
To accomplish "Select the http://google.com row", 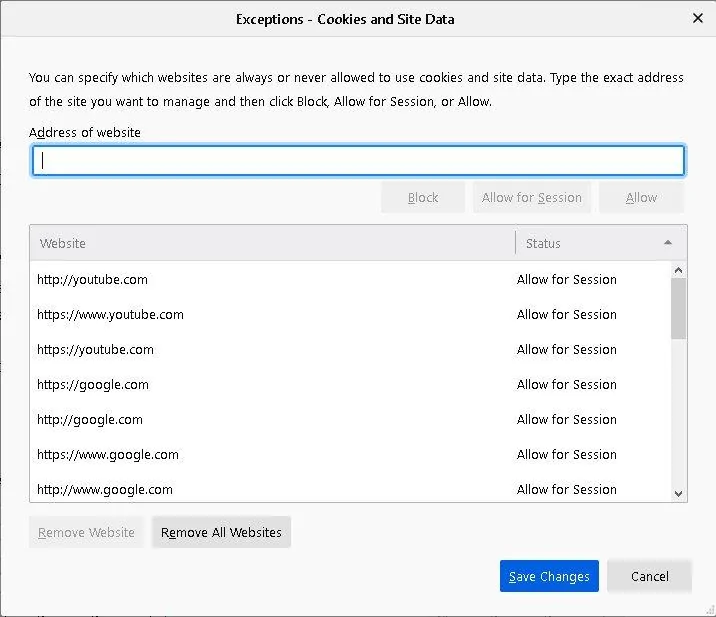I will (350, 420).
